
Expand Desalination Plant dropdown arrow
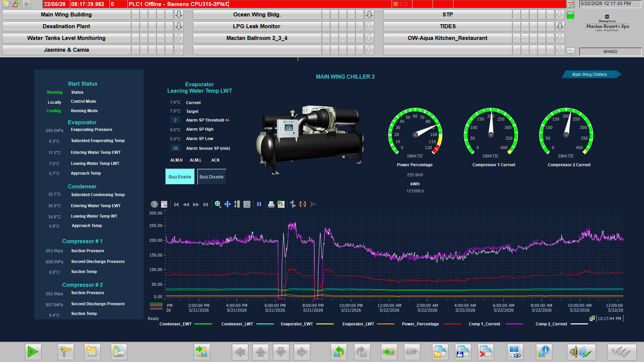click(179, 26)
